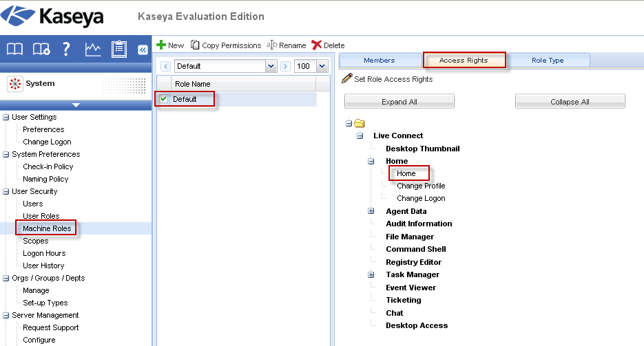The width and height of the screenshot is (644, 346).
Task: Open the 100 rows-per-page dropdown
Action: [x=322, y=66]
